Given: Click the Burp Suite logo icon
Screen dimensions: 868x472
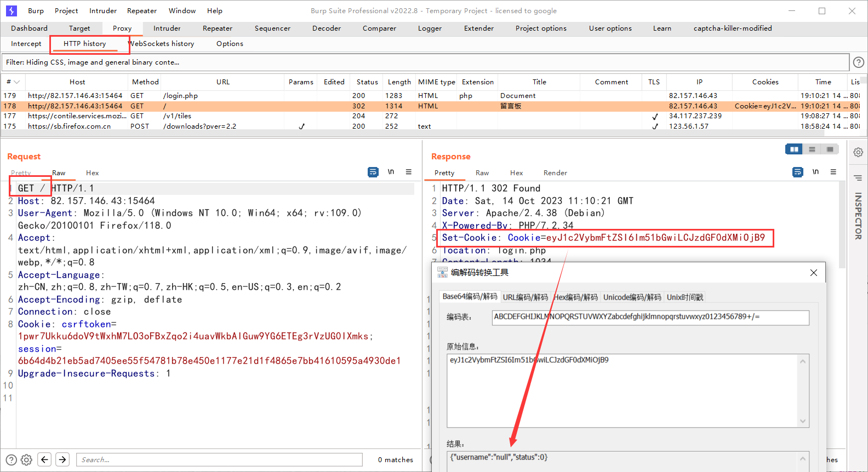Looking at the screenshot, I should [x=12, y=10].
